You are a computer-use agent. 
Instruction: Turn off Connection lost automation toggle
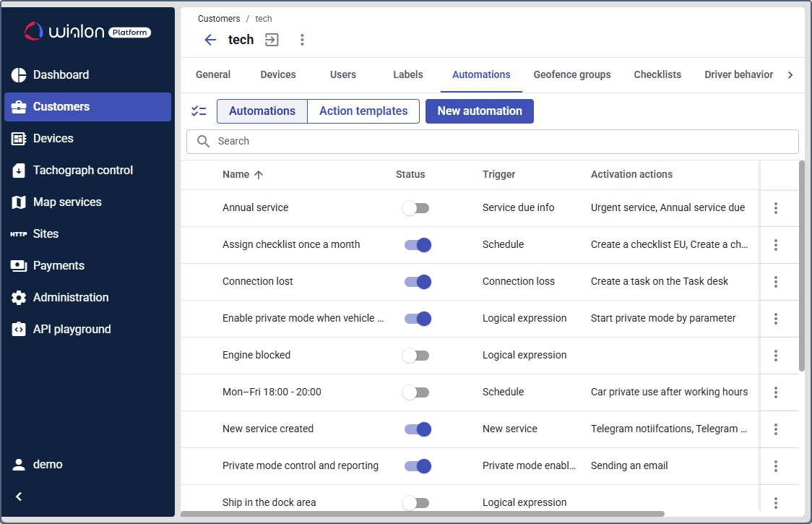pos(418,281)
